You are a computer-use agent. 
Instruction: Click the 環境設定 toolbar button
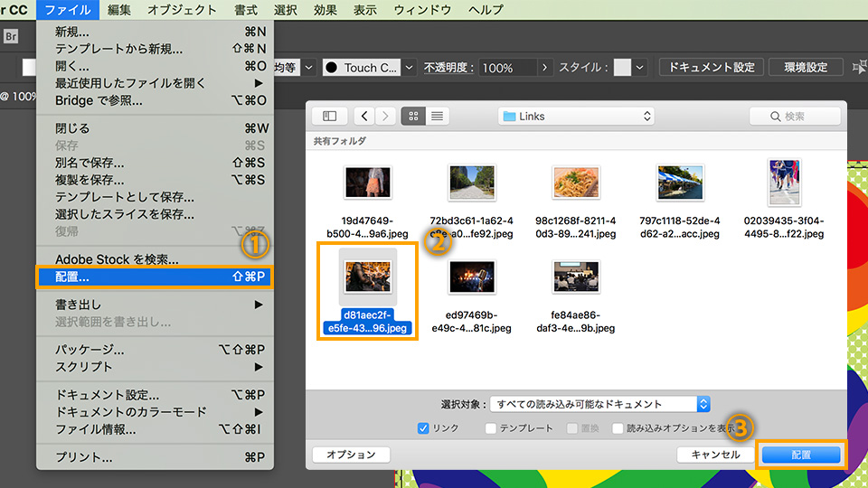[806, 67]
